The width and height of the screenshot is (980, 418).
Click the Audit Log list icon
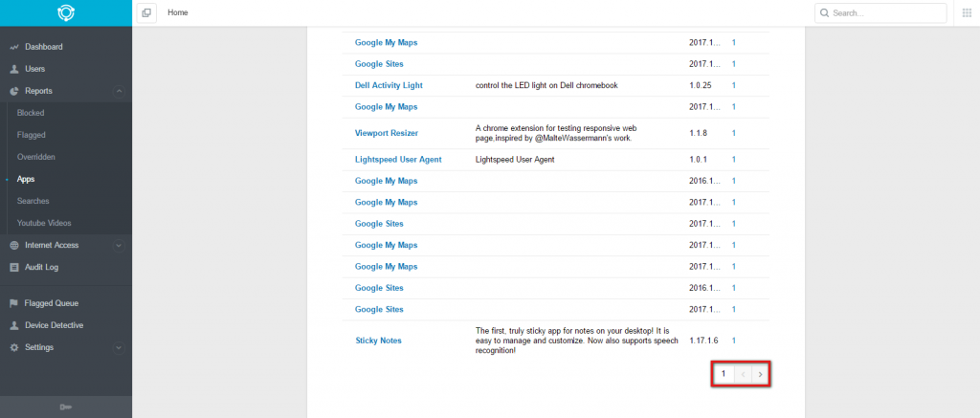14,268
